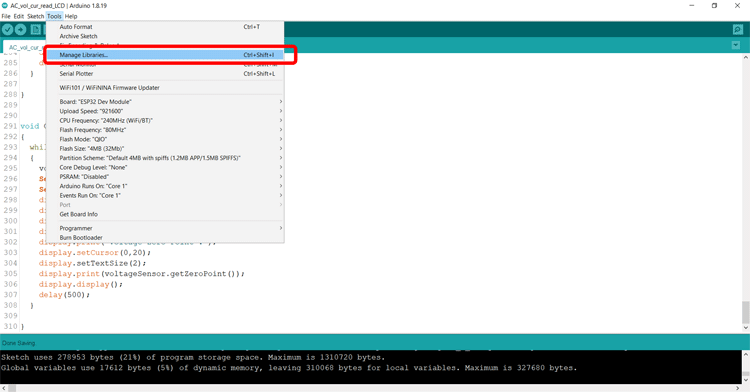Expand CPU Frequency "240MHz" submenu
Screen dimensions: 750x392
pyautogui.click(x=165, y=120)
